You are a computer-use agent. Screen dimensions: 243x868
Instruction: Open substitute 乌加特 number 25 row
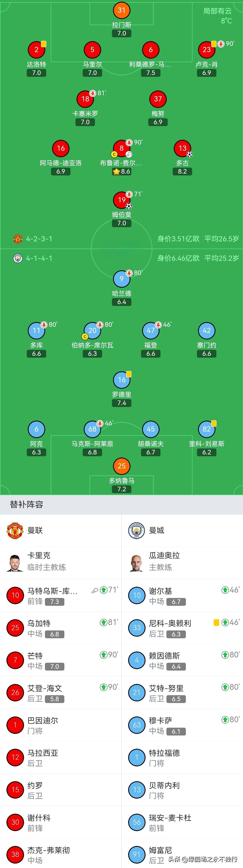(61, 628)
